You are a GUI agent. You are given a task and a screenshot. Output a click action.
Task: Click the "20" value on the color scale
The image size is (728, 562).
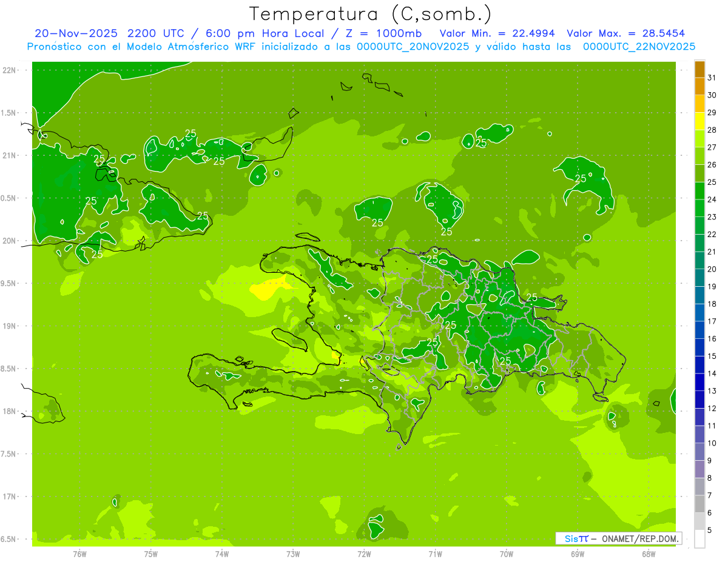pos(712,269)
